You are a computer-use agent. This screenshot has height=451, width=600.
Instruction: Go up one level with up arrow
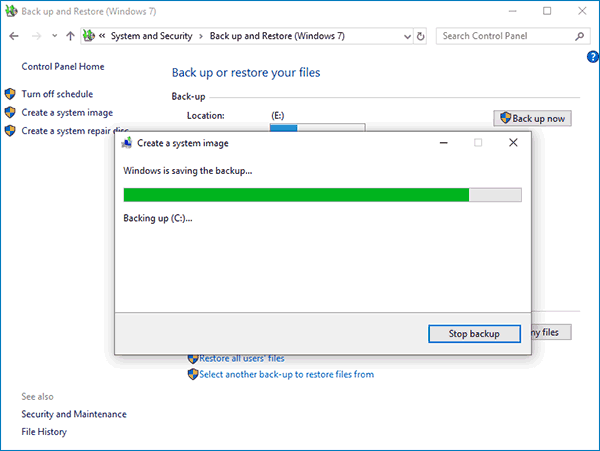pyautogui.click(x=70, y=36)
